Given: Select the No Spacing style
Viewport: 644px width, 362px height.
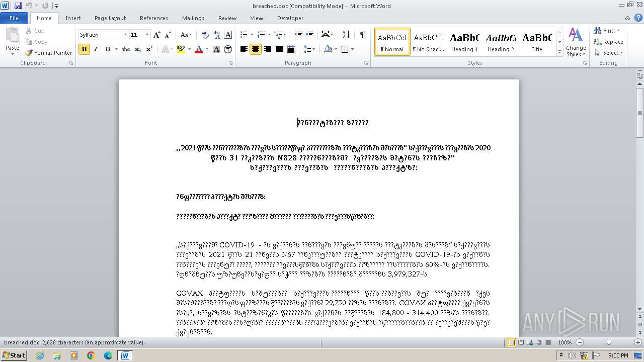Looking at the screenshot, I should [428, 41].
